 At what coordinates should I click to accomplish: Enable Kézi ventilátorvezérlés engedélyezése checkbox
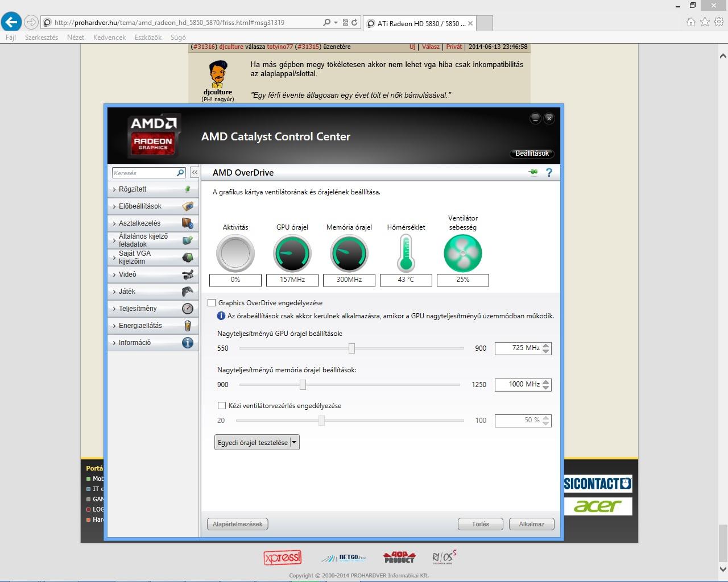(x=222, y=406)
